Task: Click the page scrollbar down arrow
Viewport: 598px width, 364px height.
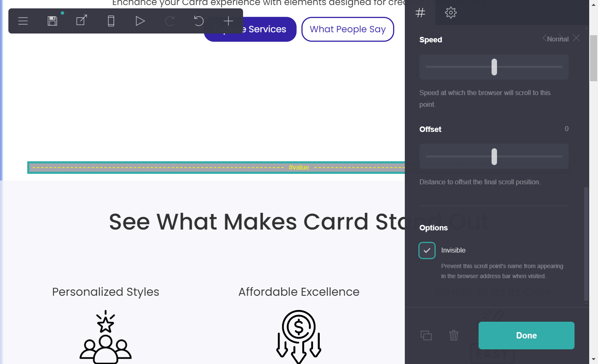Action: pyautogui.click(x=593, y=359)
